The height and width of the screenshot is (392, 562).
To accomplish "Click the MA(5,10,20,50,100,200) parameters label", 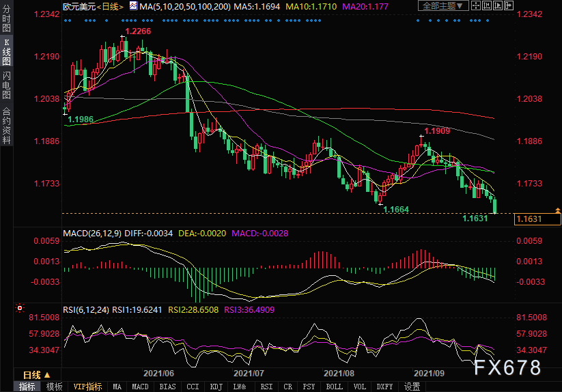I will (185, 6).
